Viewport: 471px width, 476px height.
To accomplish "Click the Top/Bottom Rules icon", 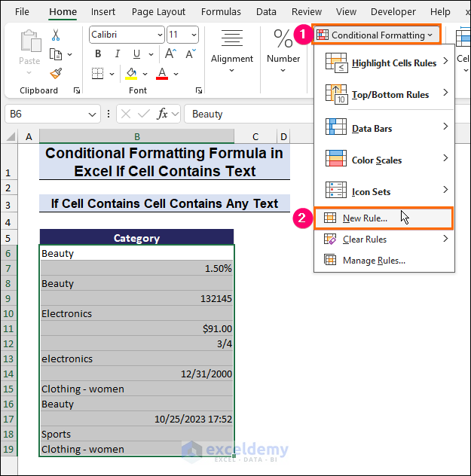I will pos(336,94).
